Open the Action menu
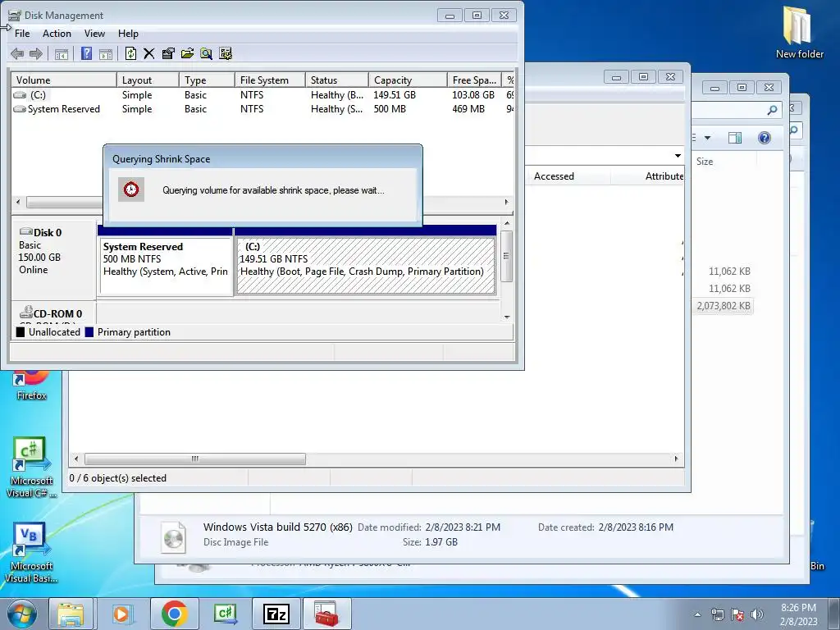 [x=57, y=33]
